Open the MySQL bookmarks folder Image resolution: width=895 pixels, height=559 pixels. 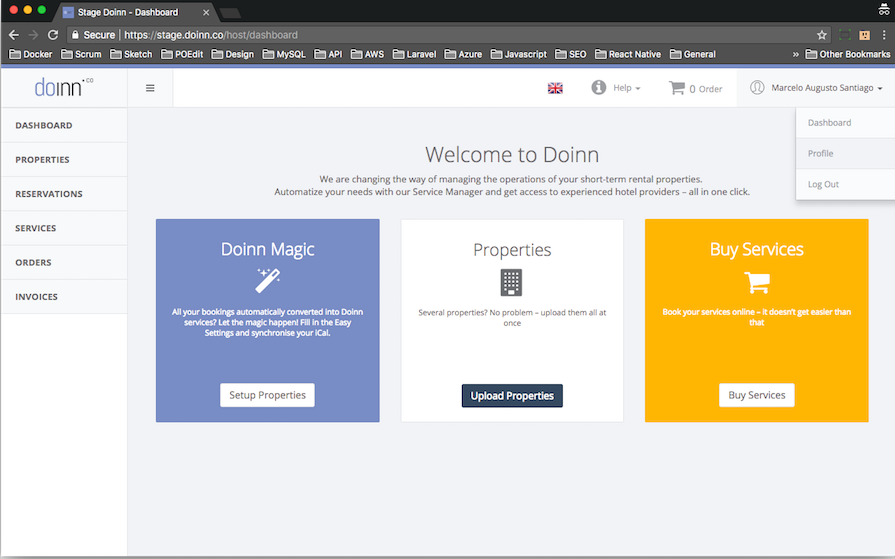[x=284, y=54]
